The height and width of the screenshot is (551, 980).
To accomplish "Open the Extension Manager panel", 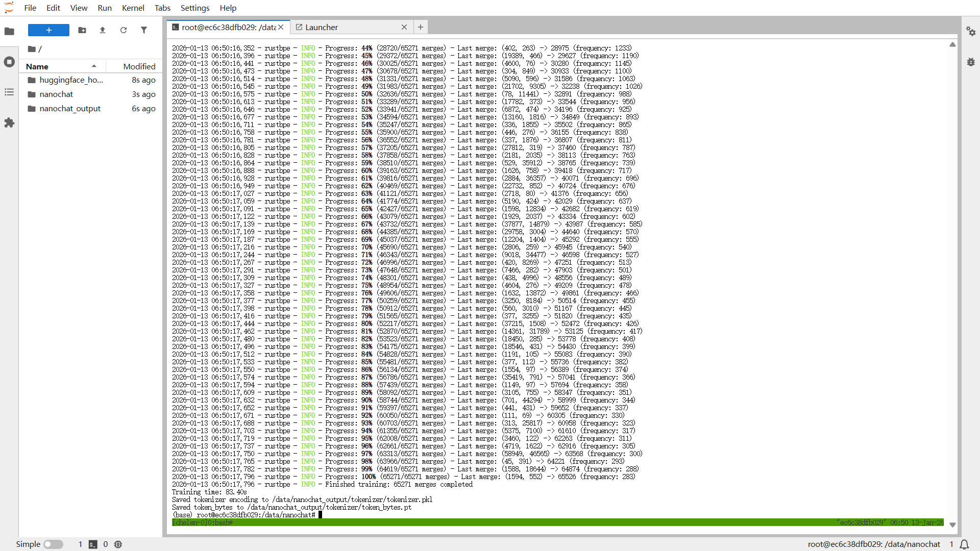I will pyautogui.click(x=9, y=123).
